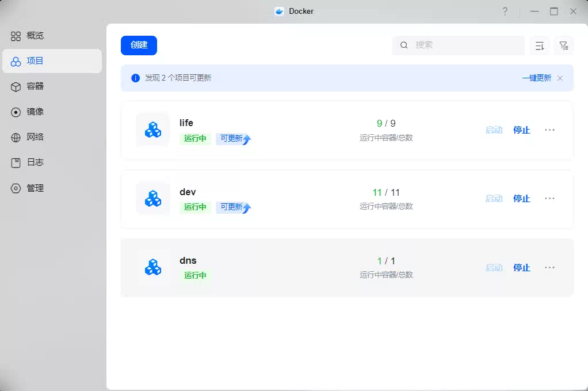Open the 日志 logs page
The height and width of the screenshot is (391, 588).
[27, 162]
